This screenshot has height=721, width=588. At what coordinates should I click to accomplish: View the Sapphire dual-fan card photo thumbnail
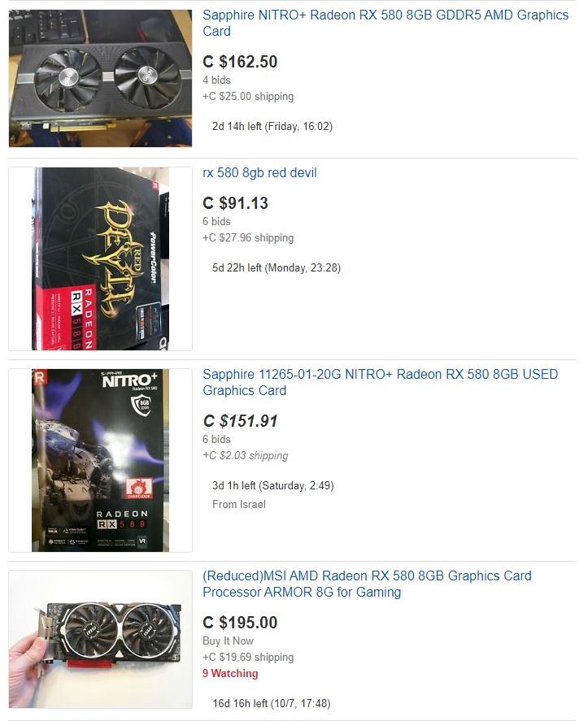click(x=100, y=78)
